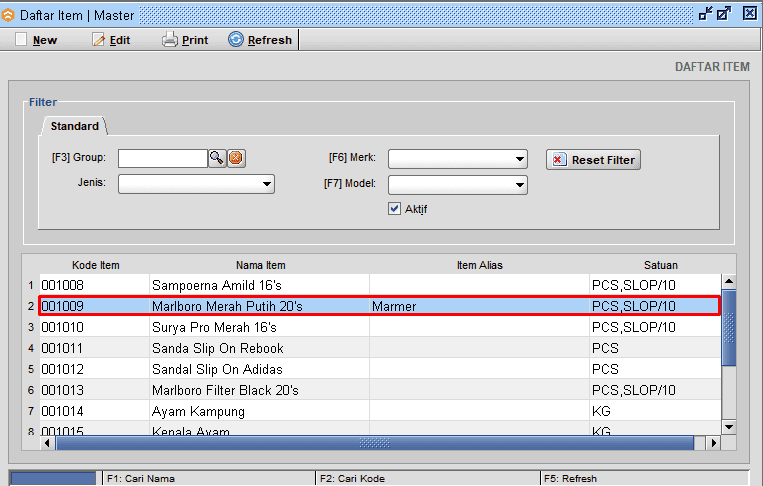Click the Edit pencil button
The image size is (763, 486).
[111, 40]
